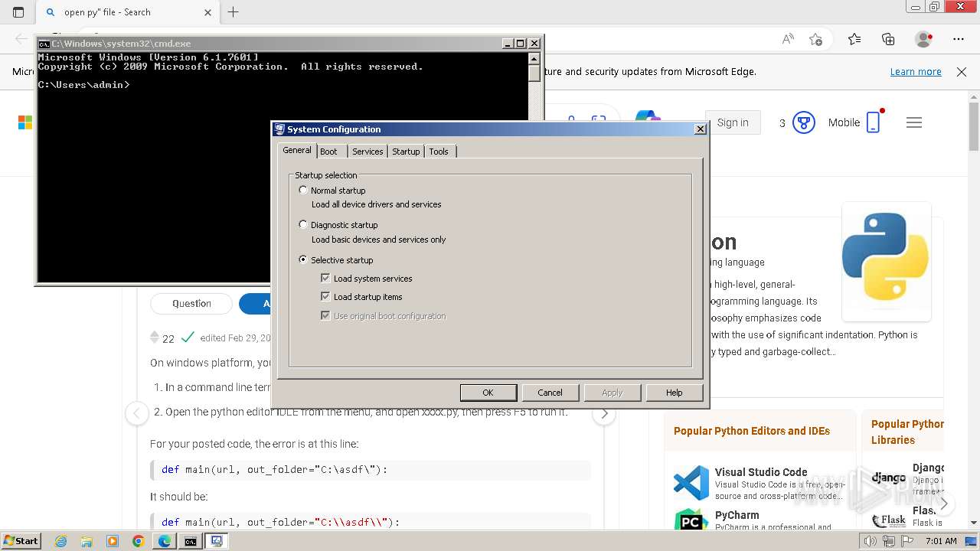Switch to Edge via taskbar icon
The height and width of the screenshot is (551, 980).
coord(165,541)
